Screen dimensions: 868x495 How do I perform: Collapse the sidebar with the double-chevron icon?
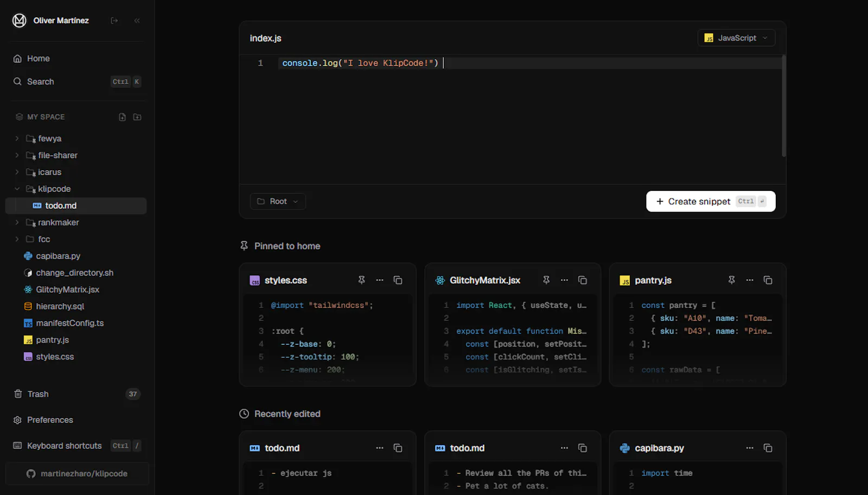137,21
